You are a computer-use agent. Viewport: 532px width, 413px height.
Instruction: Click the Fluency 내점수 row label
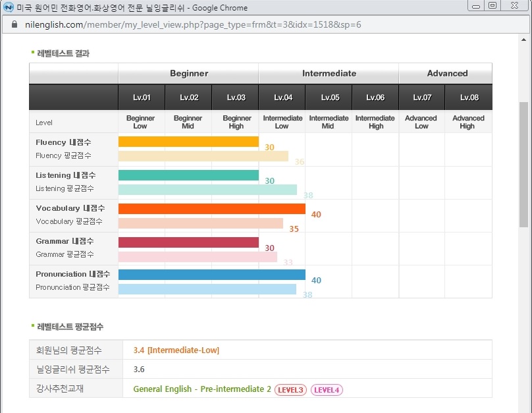pos(63,142)
